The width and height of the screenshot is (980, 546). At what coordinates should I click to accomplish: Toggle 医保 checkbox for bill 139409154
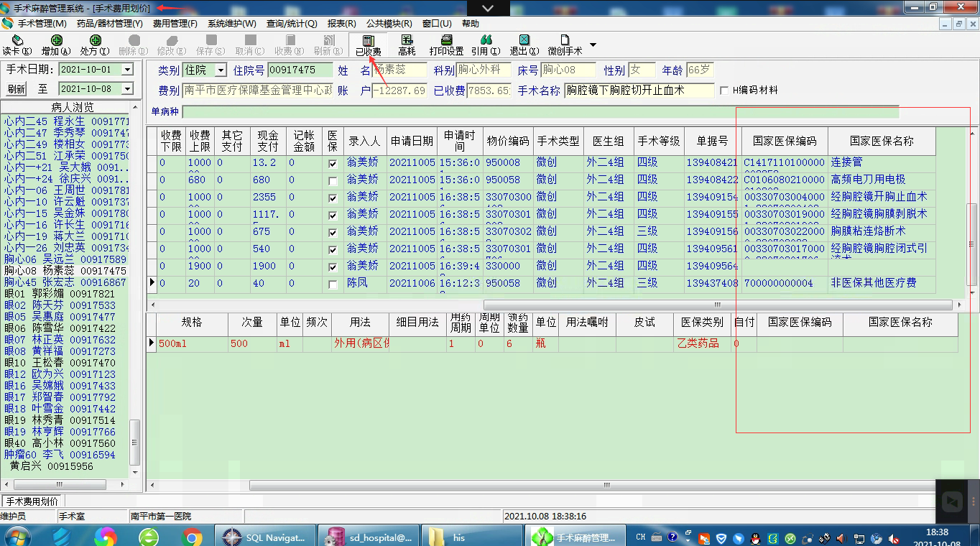tap(332, 198)
